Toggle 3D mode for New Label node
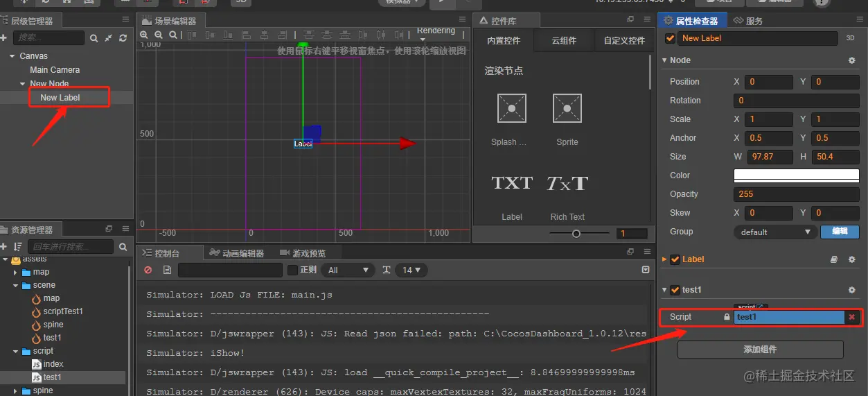 850,38
